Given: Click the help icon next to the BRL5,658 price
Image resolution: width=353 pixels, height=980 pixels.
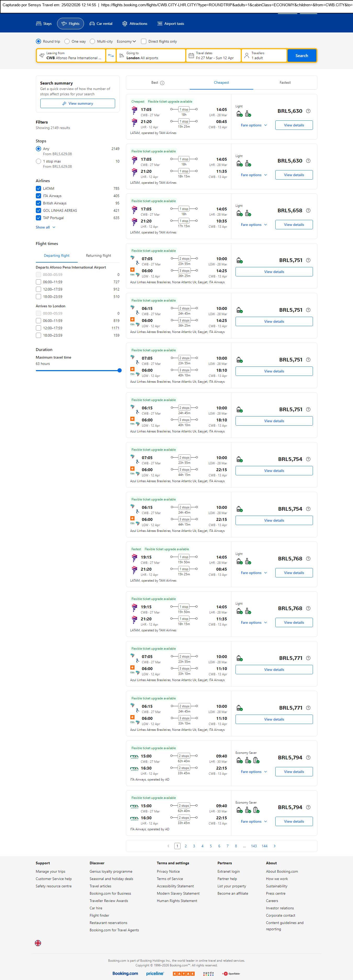Looking at the screenshot, I should [308, 210].
